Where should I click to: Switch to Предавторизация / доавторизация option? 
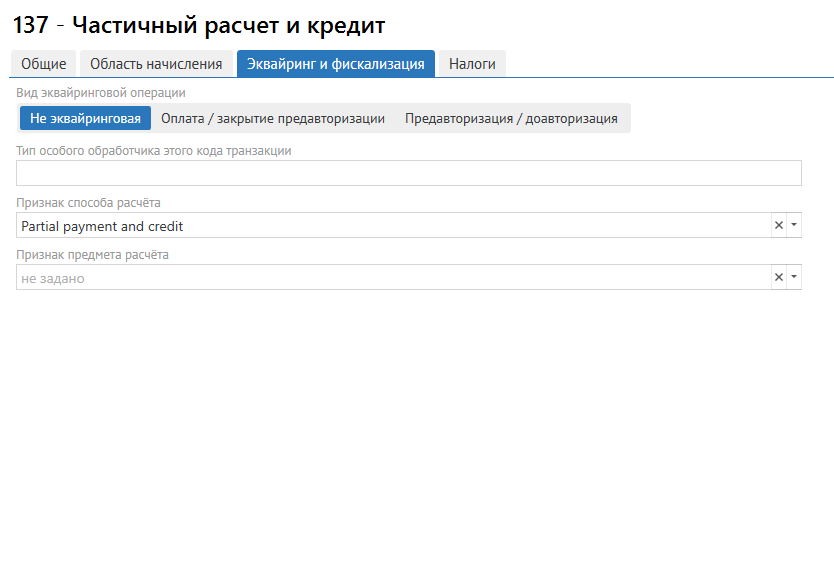511,118
